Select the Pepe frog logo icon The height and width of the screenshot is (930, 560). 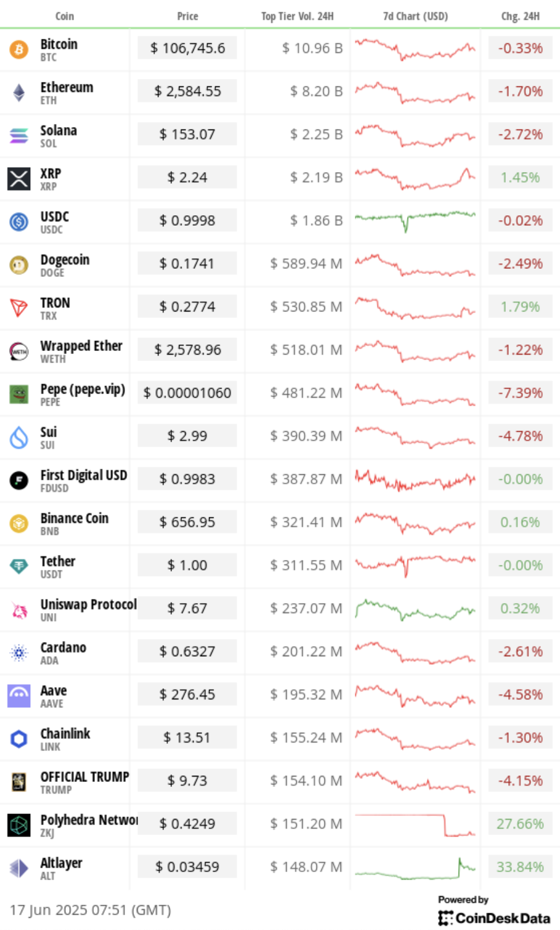pos(19,393)
